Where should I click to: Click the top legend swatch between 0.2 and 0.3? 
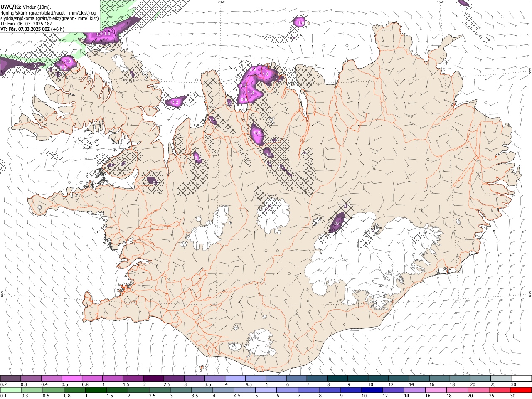tap(11, 378)
